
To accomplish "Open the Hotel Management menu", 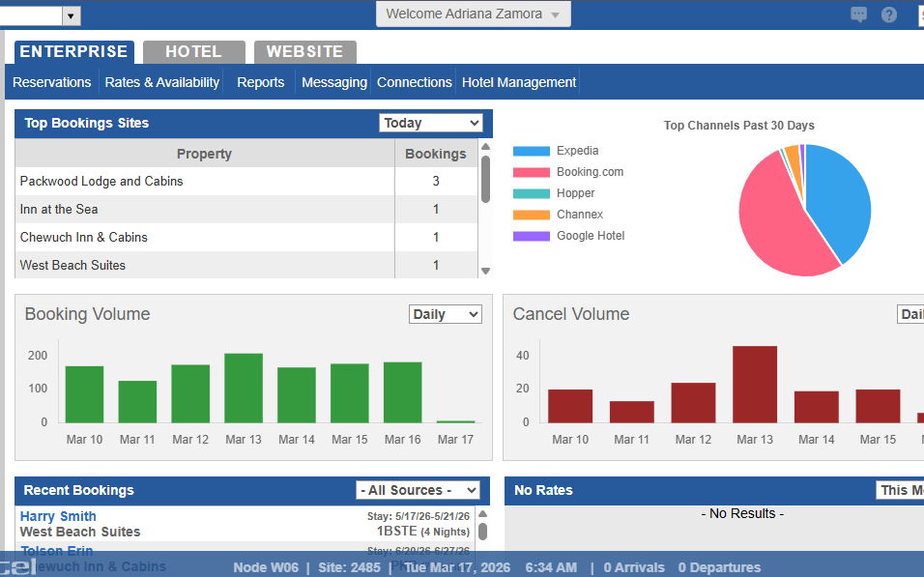I will click(x=519, y=82).
